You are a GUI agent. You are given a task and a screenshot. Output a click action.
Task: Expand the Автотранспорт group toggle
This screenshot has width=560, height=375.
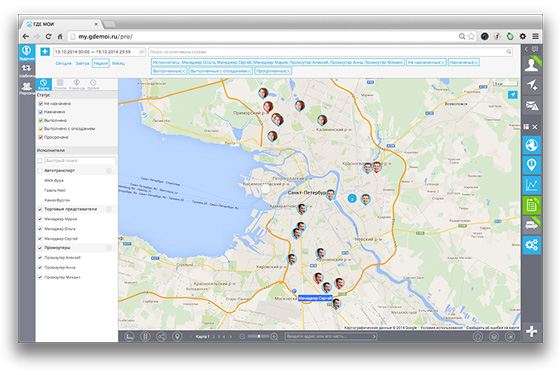[x=109, y=171]
